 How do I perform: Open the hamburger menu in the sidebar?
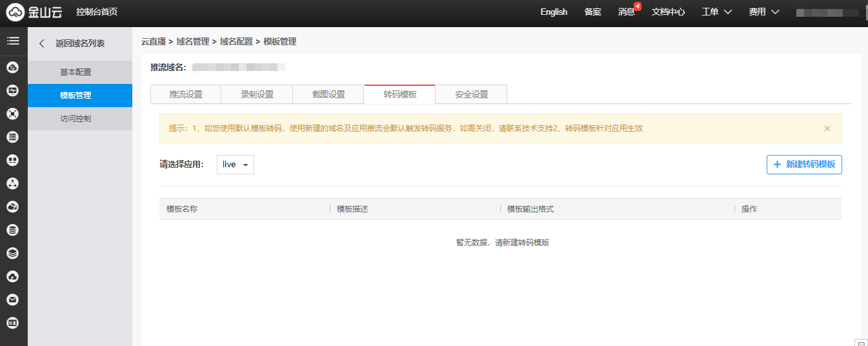pos(13,41)
